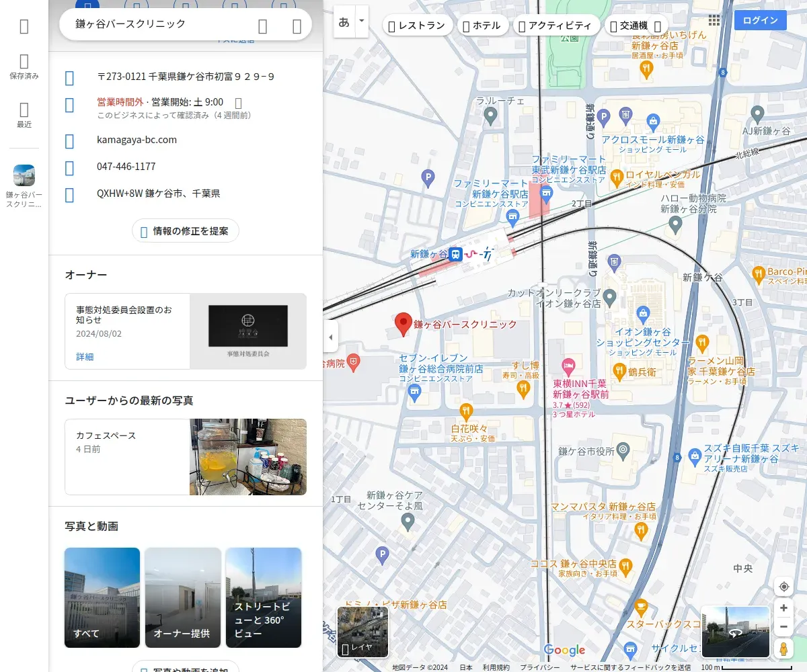This screenshot has width=807, height=672.
Task: Select the アクティビティ filter chip
Action: click(556, 26)
